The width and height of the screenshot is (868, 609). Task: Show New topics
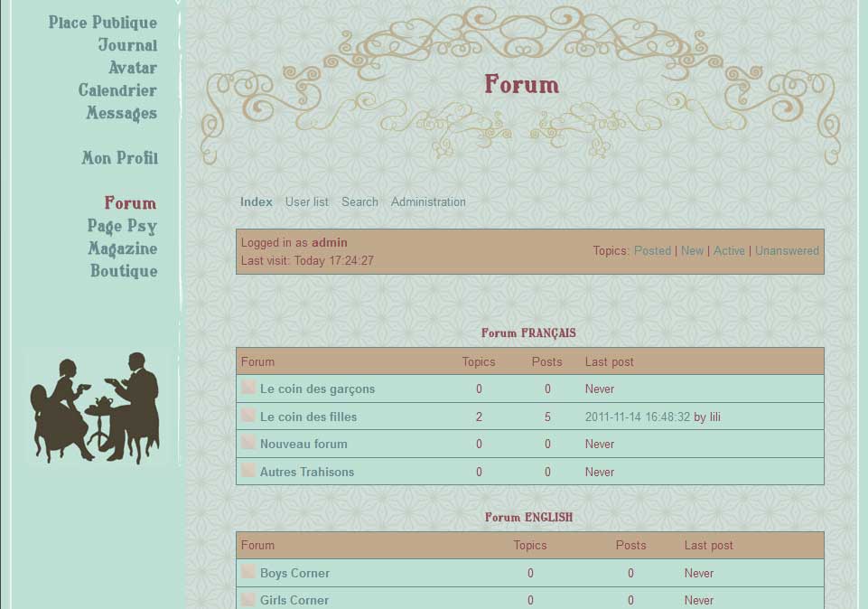pos(692,251)
